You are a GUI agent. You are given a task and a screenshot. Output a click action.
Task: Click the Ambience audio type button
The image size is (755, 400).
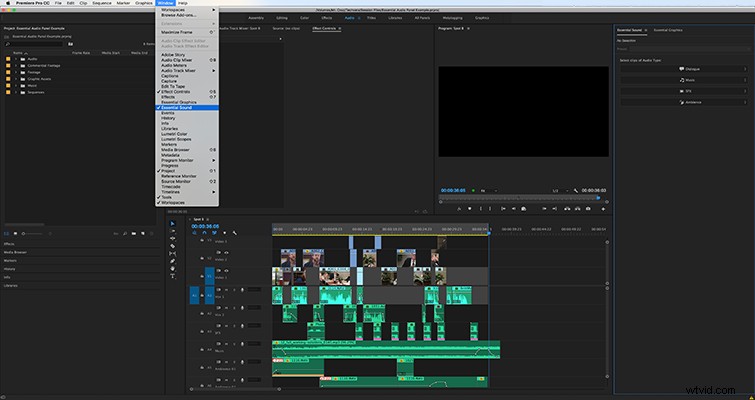684,102
